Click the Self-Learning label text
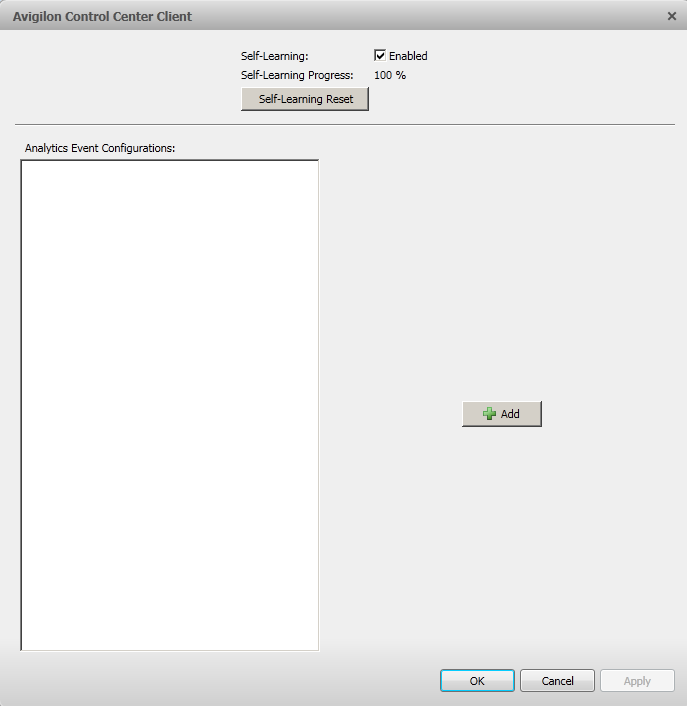This screenshot has height=706, width=687. (275, 56)
